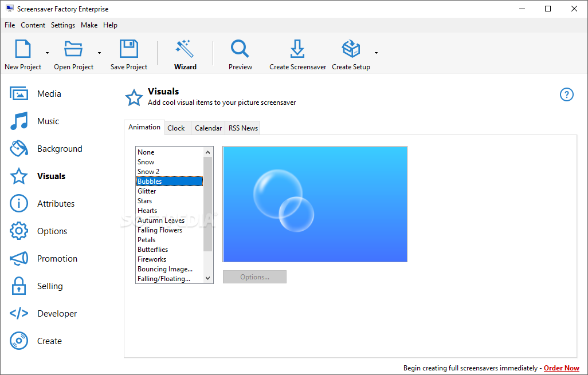Open the Make menu

tap(89, 25)
